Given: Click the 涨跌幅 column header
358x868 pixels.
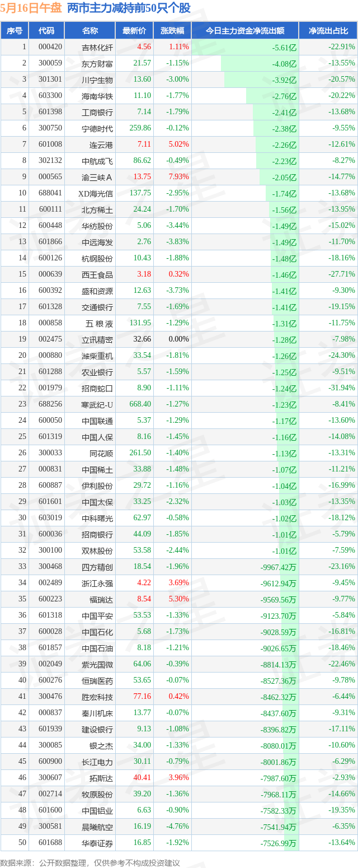Looking at the screenshot, I should click(x=172, y=31).
